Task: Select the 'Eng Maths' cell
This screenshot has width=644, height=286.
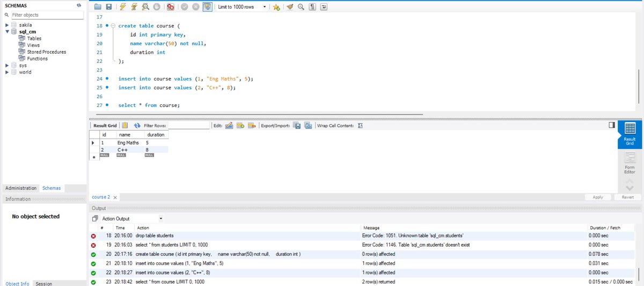Action: (129, 142)
